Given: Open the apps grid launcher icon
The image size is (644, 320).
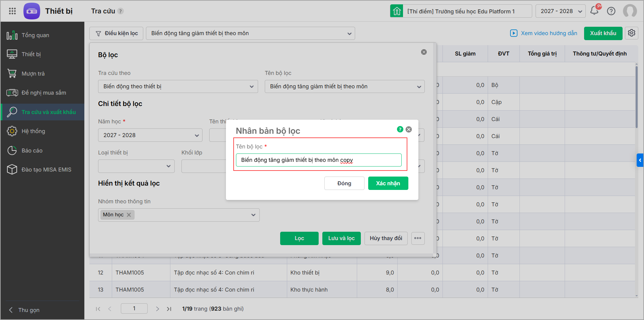Looking at the screenshot, I should tap(12, 11).
